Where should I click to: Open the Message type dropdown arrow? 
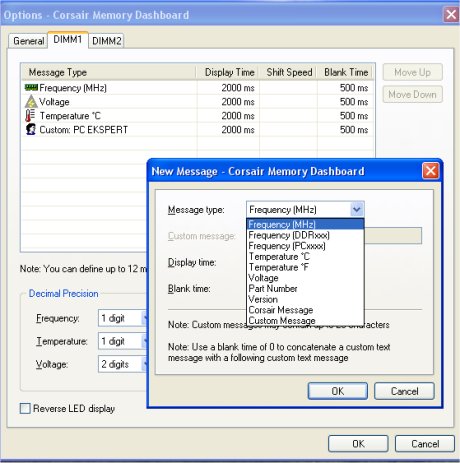coord(357,209)
